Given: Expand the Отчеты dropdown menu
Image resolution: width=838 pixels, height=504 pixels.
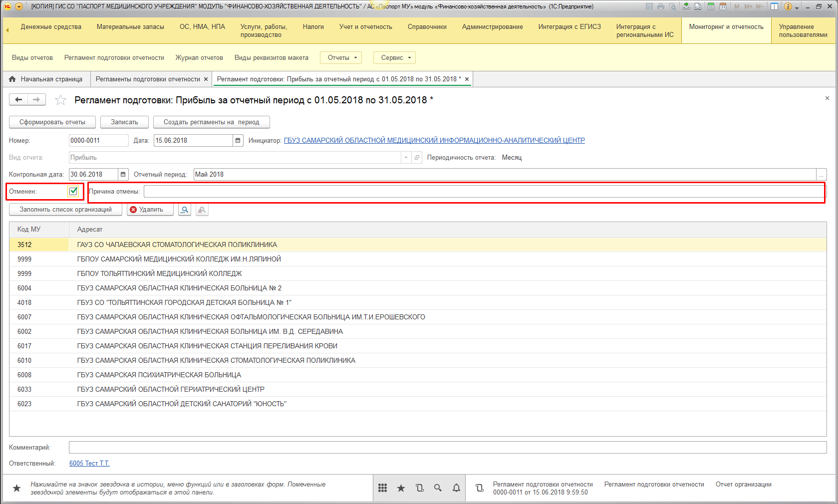Looking at the screenshot, I should point(342,58).
